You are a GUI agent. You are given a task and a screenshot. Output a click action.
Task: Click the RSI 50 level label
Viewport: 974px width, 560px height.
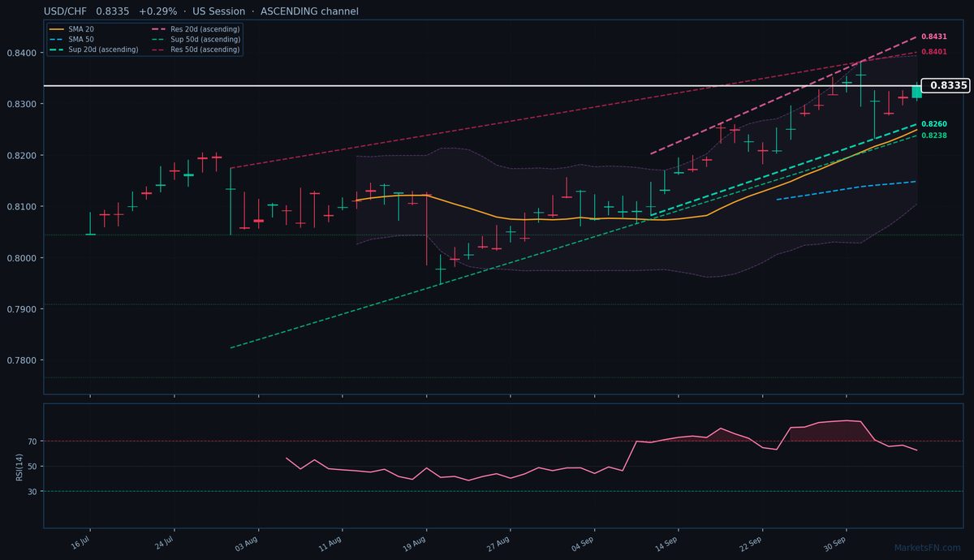(x=33, y=467)
